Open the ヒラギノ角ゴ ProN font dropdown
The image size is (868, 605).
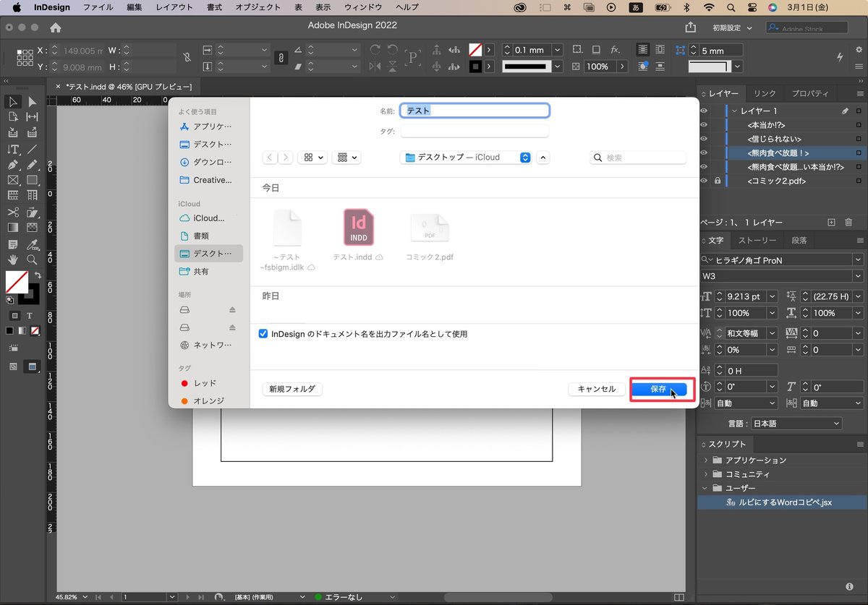858,259
